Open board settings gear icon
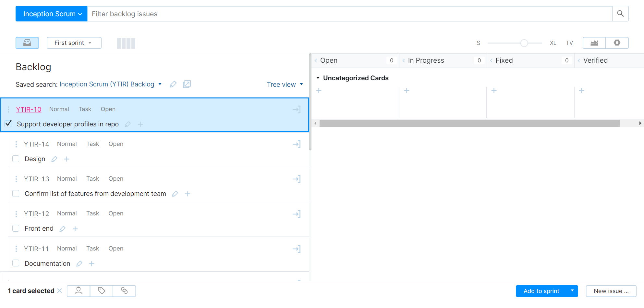Screen dimensions: 644x308 coord(617,43)
